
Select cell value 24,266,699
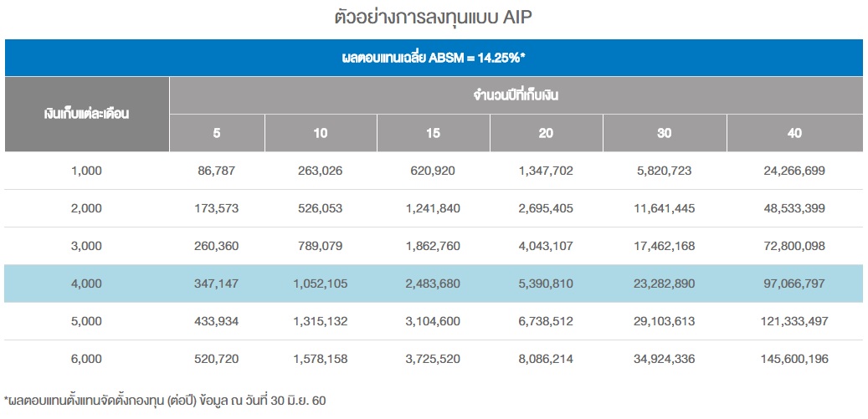click(x=794, y=171)
